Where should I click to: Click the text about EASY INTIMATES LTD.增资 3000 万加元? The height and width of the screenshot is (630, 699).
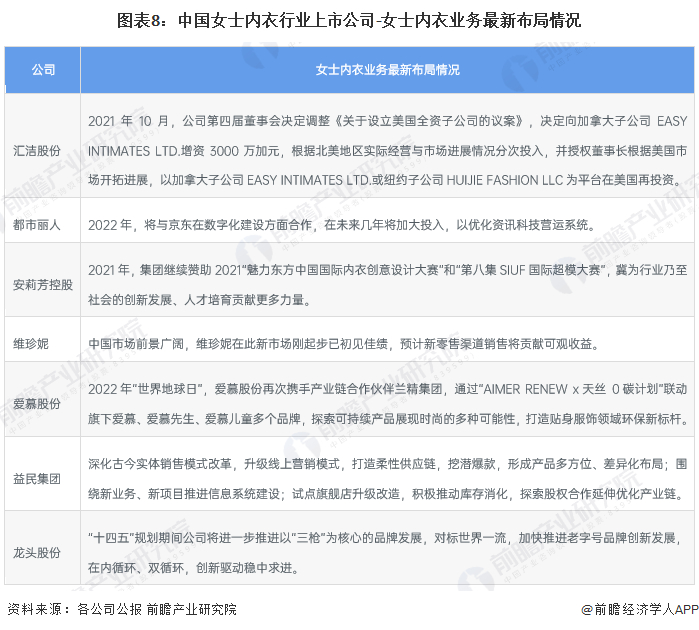click(387, 151)
